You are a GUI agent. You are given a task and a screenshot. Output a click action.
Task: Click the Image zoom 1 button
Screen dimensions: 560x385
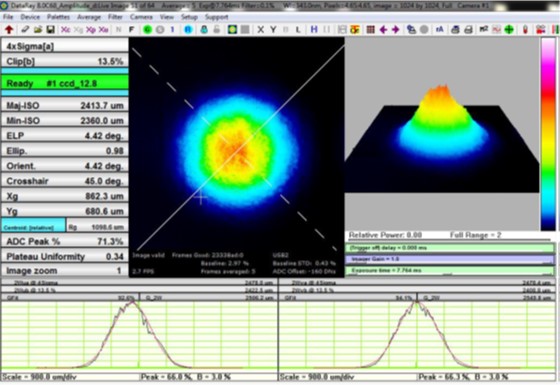[65, 271]
